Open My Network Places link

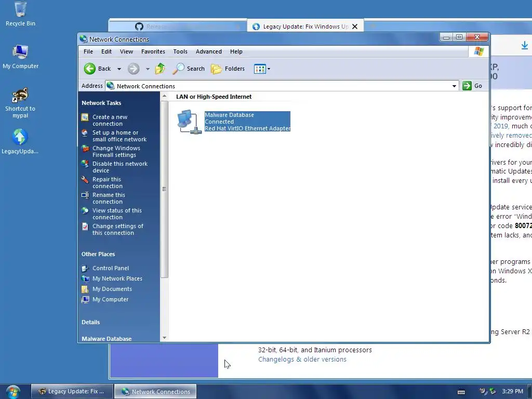click(117, 278)
